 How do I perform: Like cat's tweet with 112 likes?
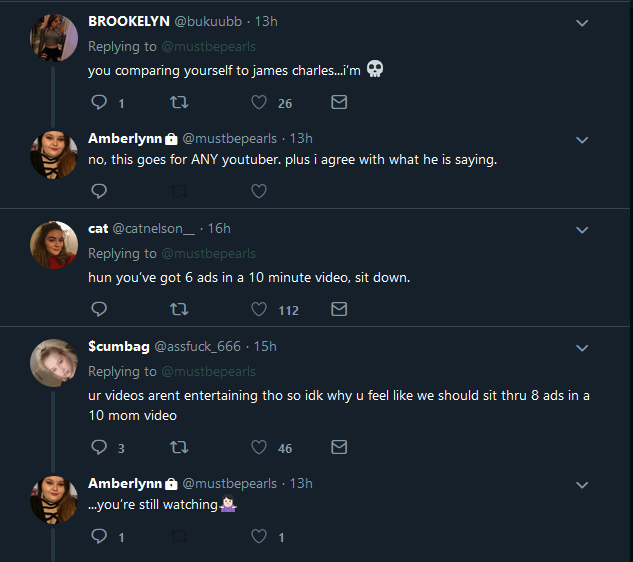tap(259, 309)
